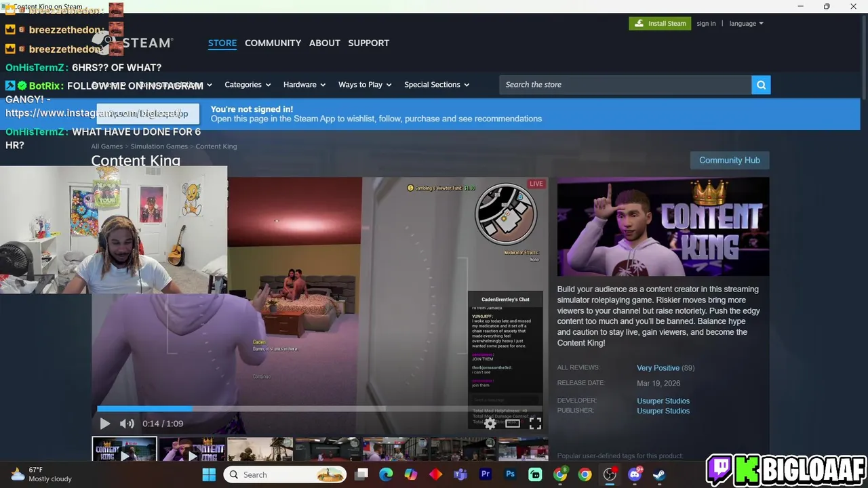Screen dimensions: 868x488
Task: Enter fullscreen on the trailer video
Action: [x=535, y=424]
